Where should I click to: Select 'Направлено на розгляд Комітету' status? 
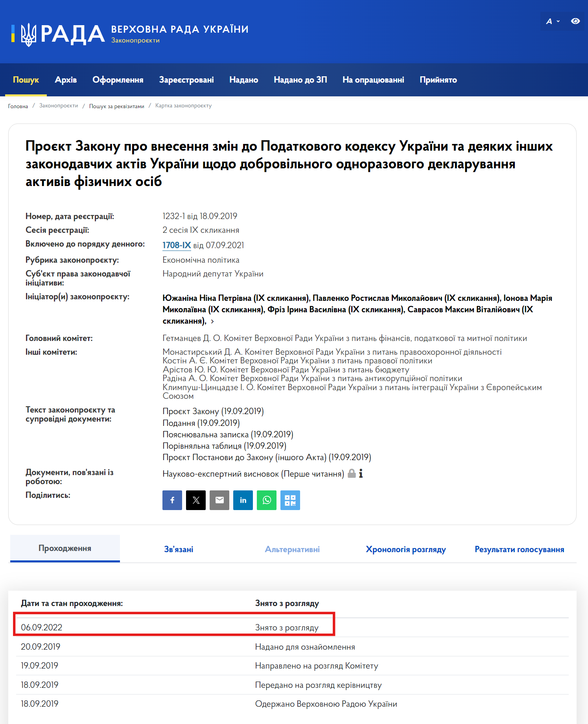click(x=317, y=666)
